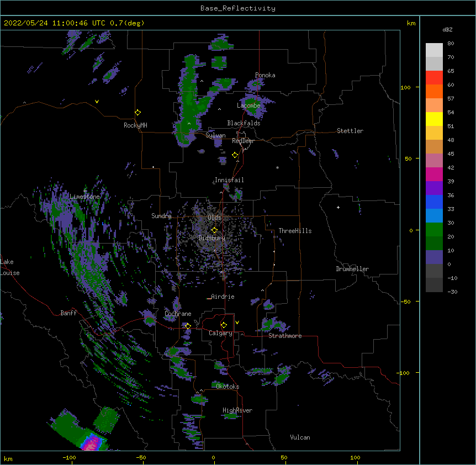Pick the slate purple 10-0 dBZ swatch
The width and height of the screenshot is (476, 465).
click(434, 257)
